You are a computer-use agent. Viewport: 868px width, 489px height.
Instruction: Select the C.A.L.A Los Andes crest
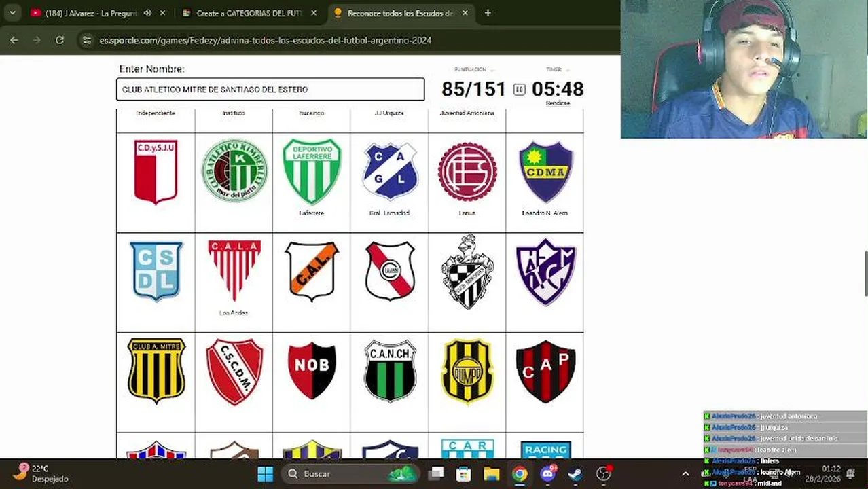click(x=234, y=270)
